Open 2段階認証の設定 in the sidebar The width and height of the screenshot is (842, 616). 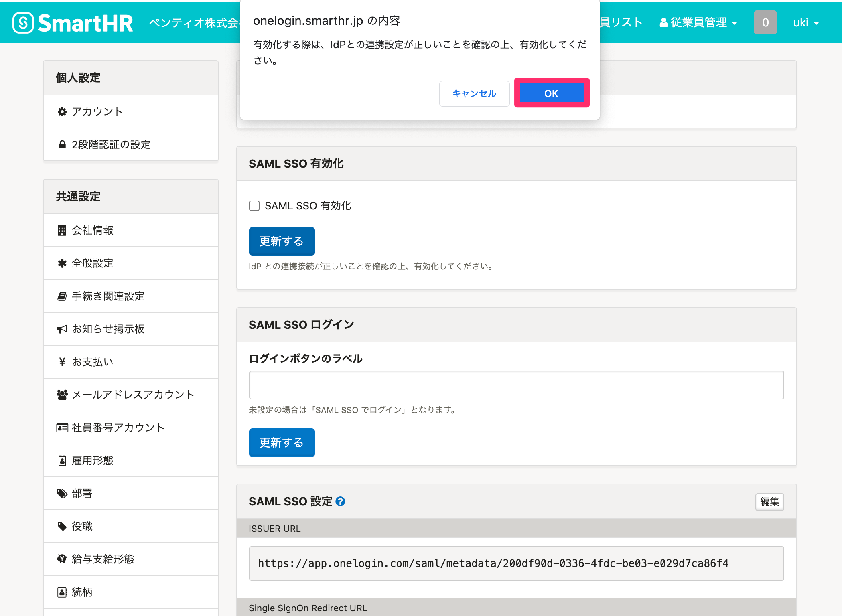[x=131, y=144]
